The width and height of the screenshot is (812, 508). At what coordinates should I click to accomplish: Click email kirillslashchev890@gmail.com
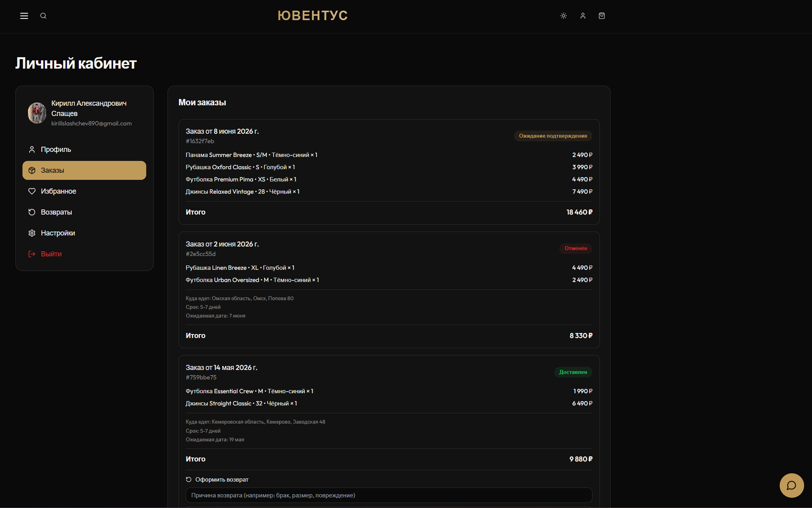pos(91,123)
